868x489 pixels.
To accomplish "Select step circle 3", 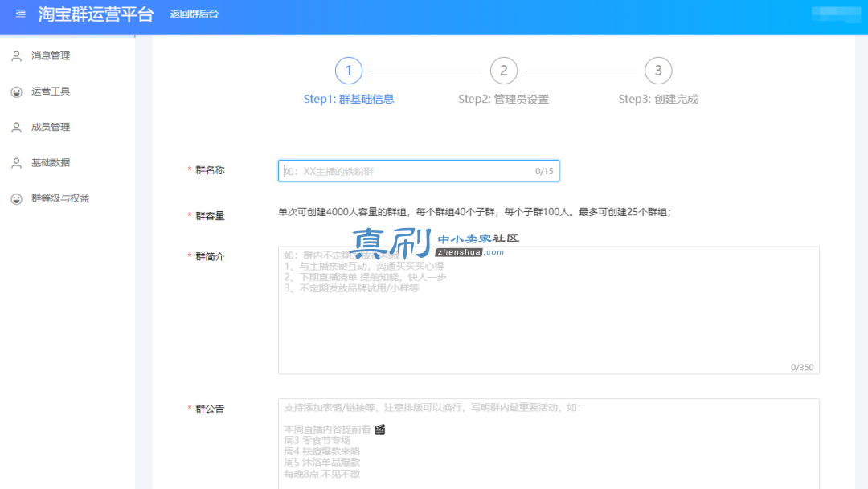I will click(x=658, y=71).
